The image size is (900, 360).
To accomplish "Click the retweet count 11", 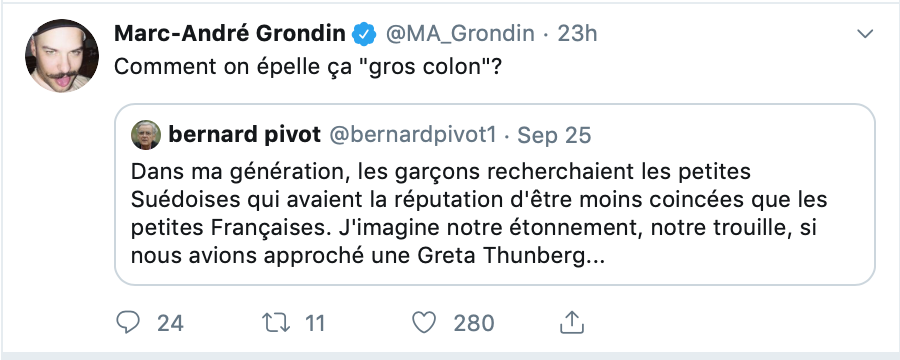I will pyautogui.click(x=315, y=323).
